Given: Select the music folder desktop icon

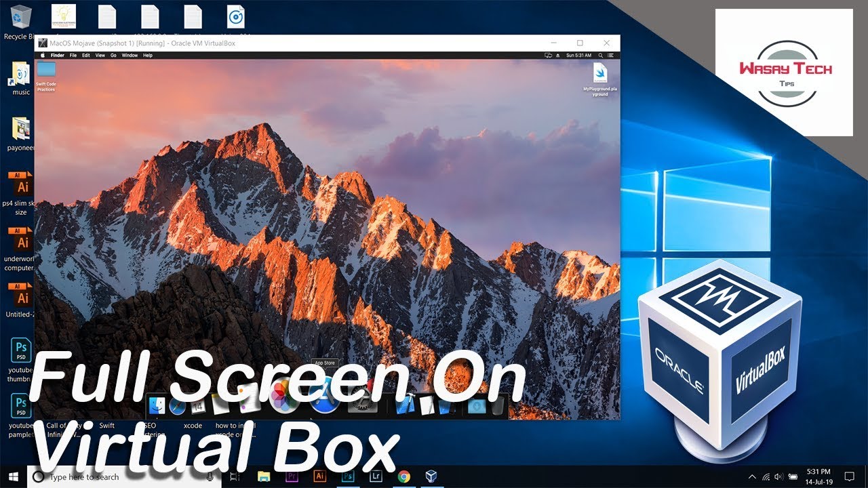Looking at the screenshot, I should click(21, 79).
